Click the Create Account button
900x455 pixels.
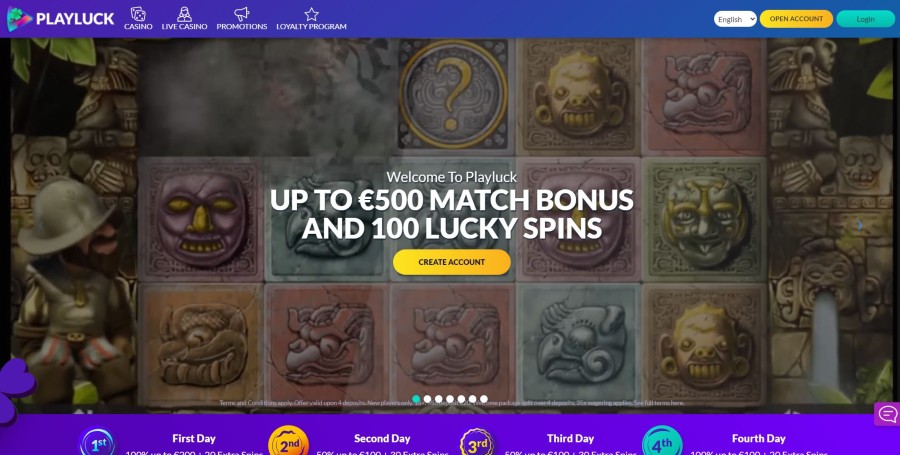452,262
